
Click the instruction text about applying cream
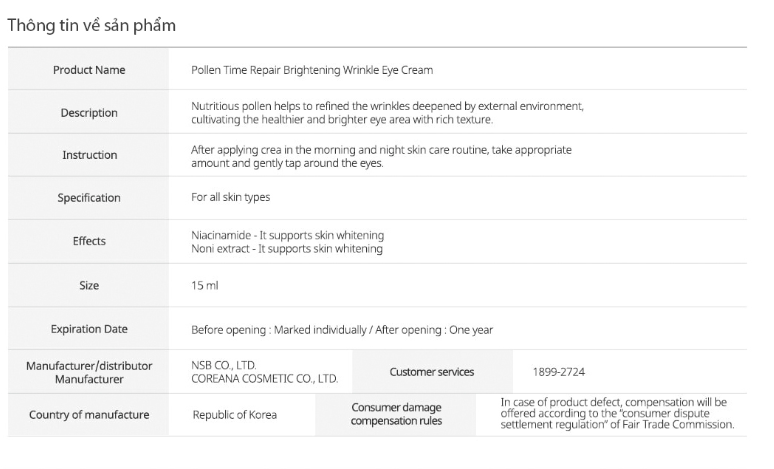[381, 156]
